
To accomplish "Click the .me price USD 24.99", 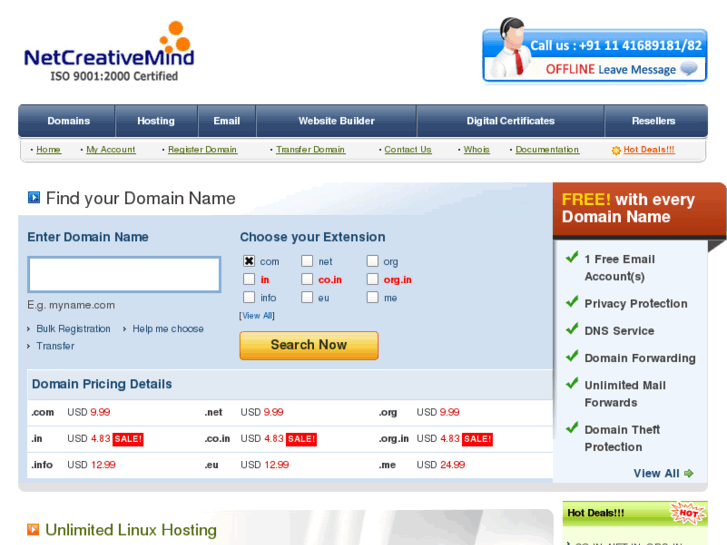I will 440,465.
